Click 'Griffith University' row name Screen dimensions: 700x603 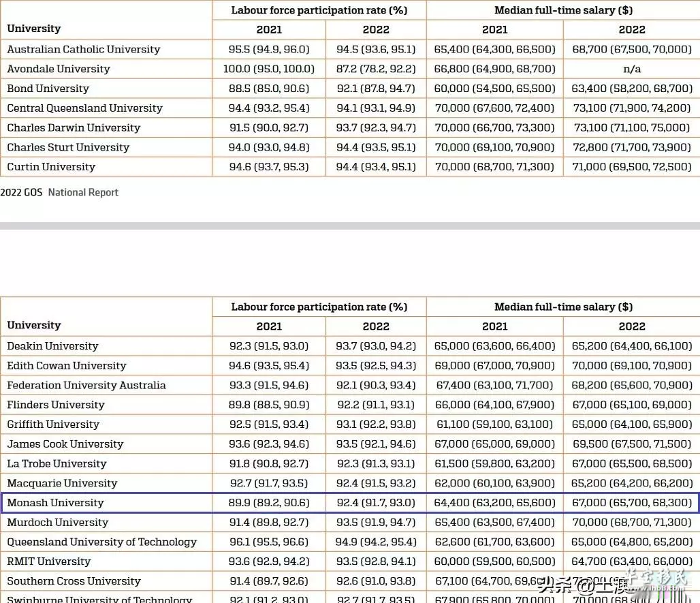[53, 424]
